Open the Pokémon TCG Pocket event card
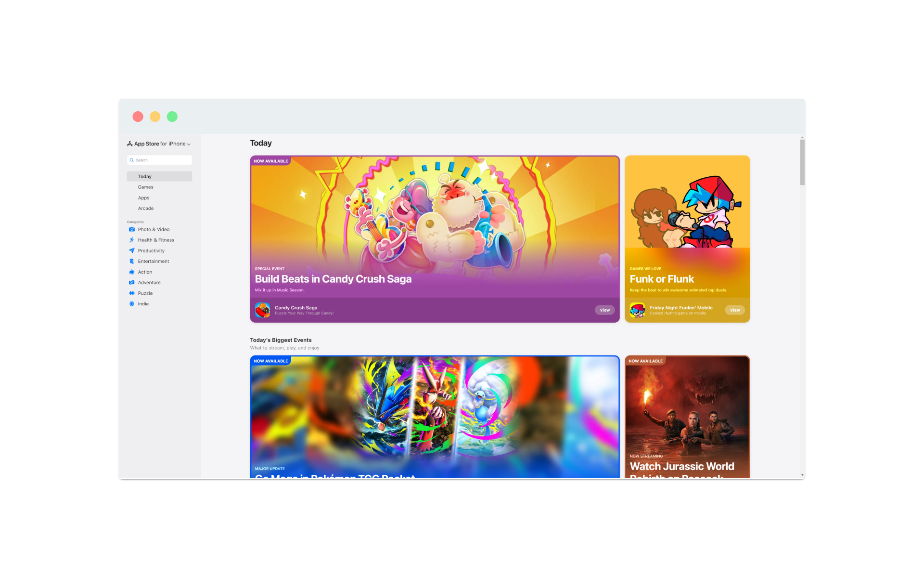The width and height of the screenshot is (924, 578). click(x=434, y=417)
